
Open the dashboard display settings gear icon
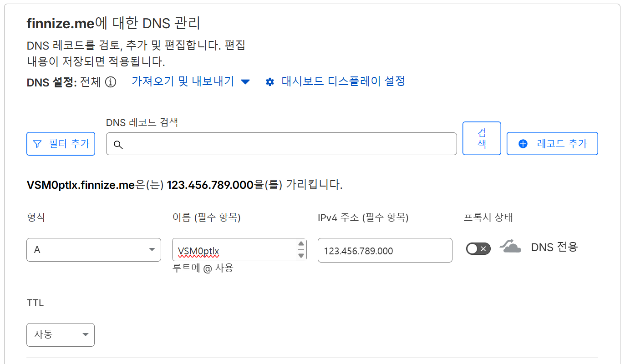pos(269,81)
